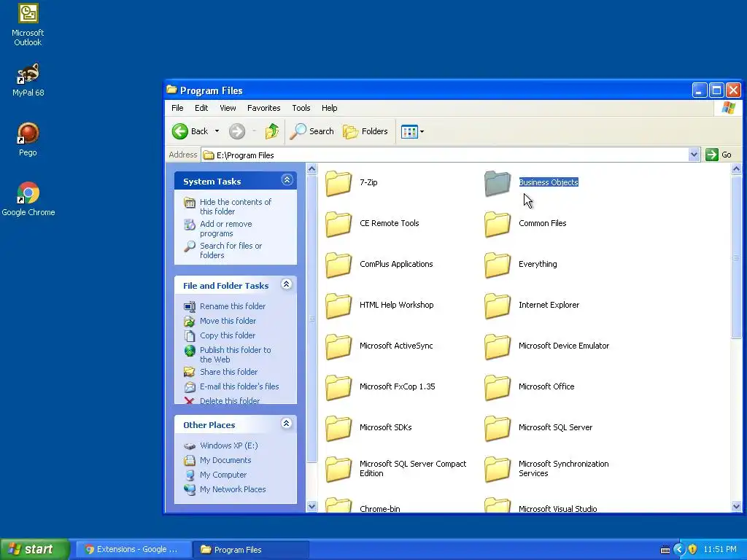Expand the Address bar dropdown
Viewport: 747px width, 560px height.
[694, 155]
